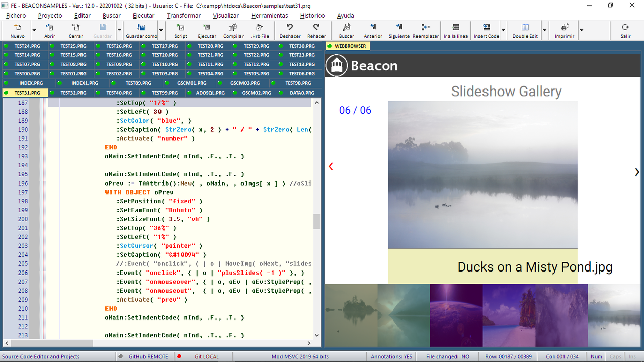Click the Guardar como icon
Screen dimensions: 644x362
[142, 27]
